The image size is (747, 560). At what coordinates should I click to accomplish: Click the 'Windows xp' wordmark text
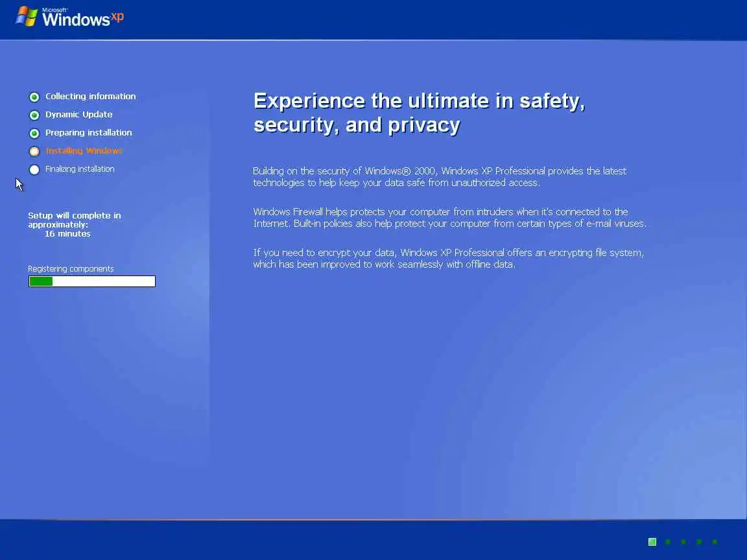point(83,17)
